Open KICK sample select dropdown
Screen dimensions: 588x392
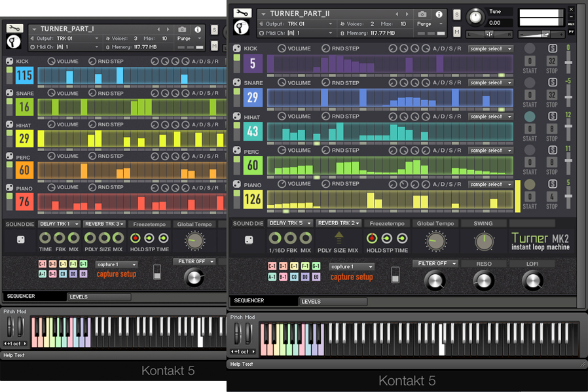[490, 49]
